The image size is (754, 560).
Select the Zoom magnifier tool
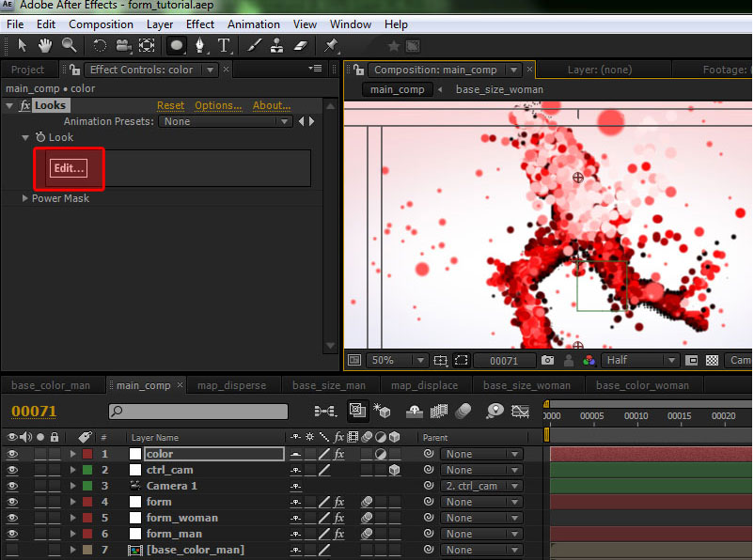(69, 46)
